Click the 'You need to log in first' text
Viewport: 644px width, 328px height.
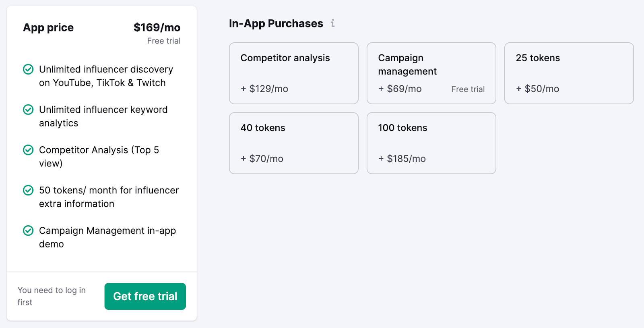point(52,296)
